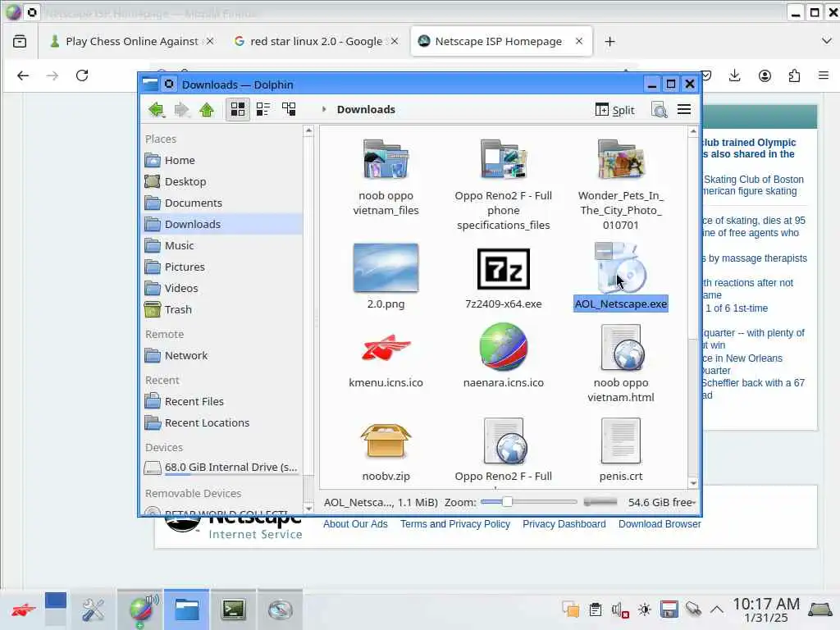The image size is (840, 630).
Task: Click Terms and Privacy Policy link
Action: [x=454, y=524]
